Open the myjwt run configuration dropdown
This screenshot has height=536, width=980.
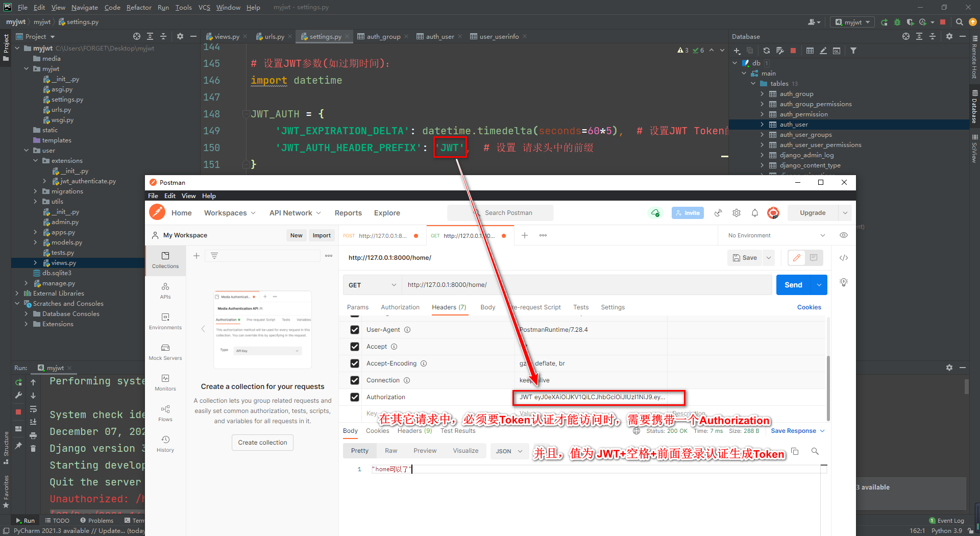[852, 22]
